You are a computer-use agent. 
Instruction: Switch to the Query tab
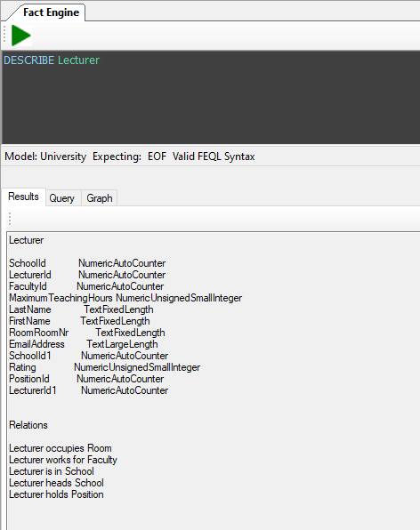[x=62, y=198]
